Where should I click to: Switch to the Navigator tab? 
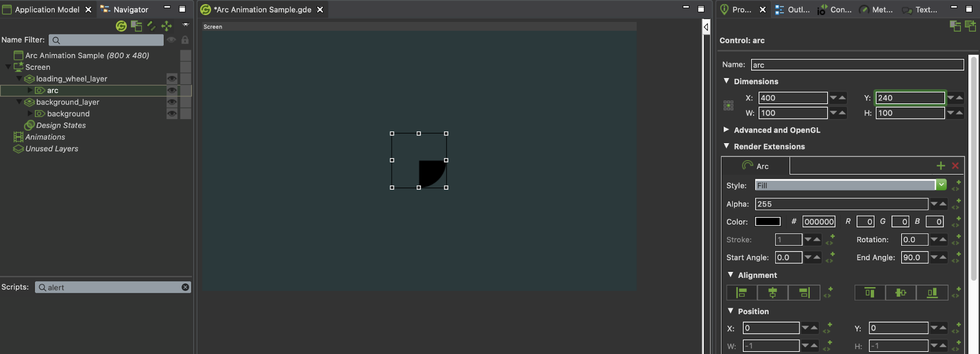click(x=125, y=9)
